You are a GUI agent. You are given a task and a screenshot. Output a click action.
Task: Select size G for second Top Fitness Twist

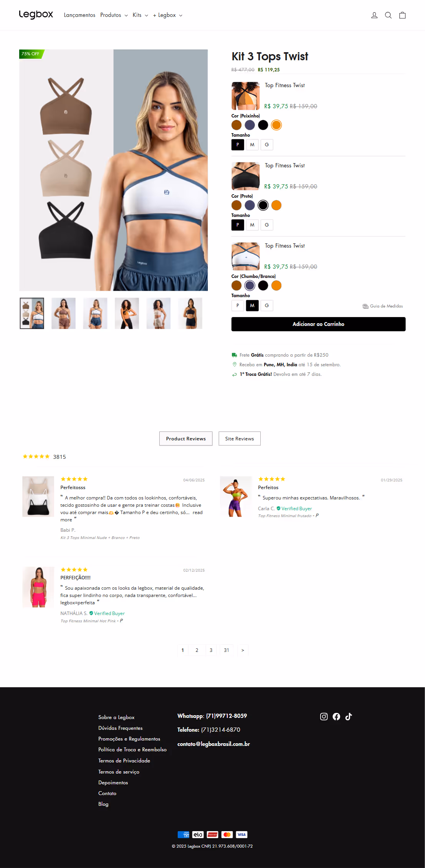point(267,225)
